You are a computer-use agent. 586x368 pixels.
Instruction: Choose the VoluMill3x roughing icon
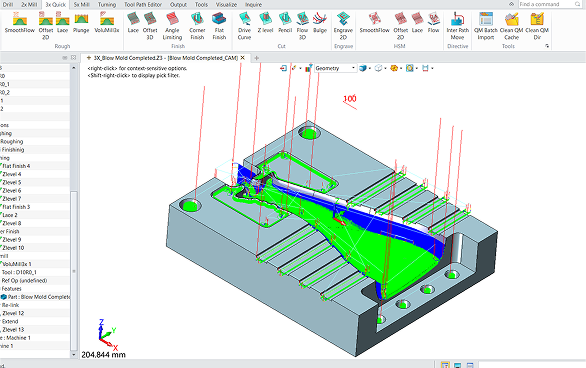(107, 22)
